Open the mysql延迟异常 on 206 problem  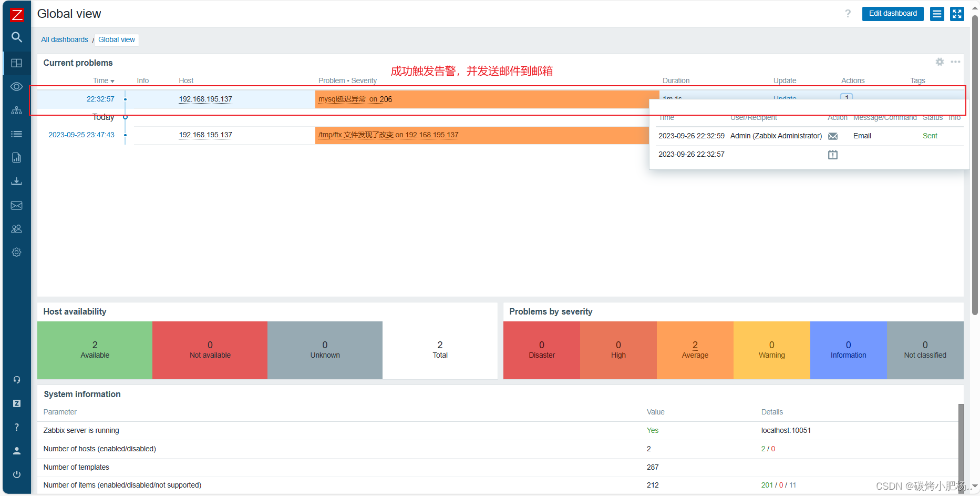tap(355, 99)
